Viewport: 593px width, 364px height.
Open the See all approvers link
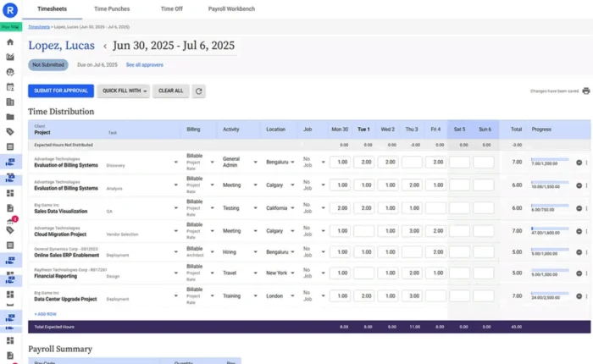[x=145, y=65]
